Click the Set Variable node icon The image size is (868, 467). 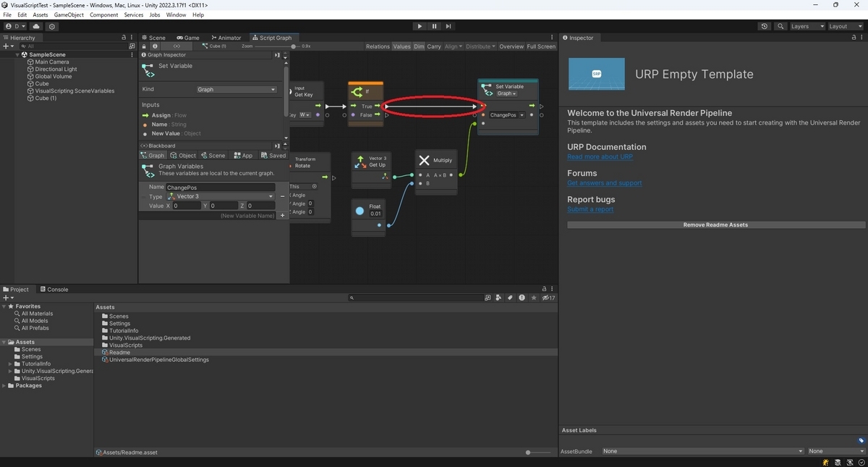click(x=488, y=90)
